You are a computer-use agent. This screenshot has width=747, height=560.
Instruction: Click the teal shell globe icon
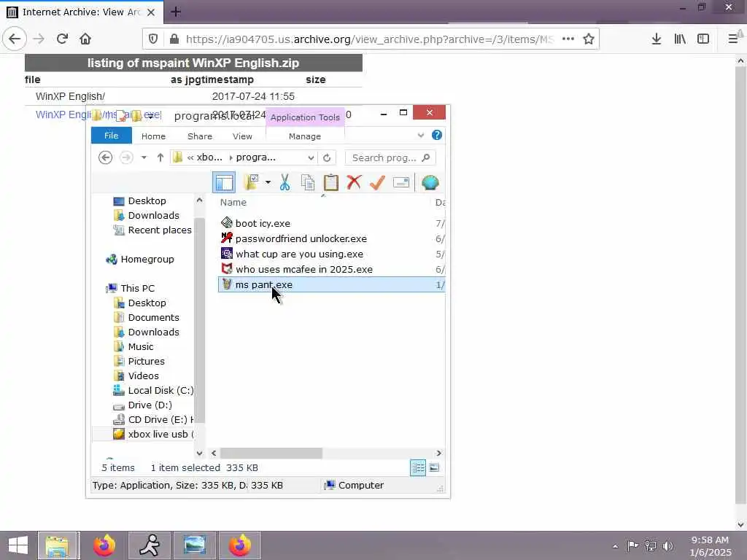coord(430,182)
